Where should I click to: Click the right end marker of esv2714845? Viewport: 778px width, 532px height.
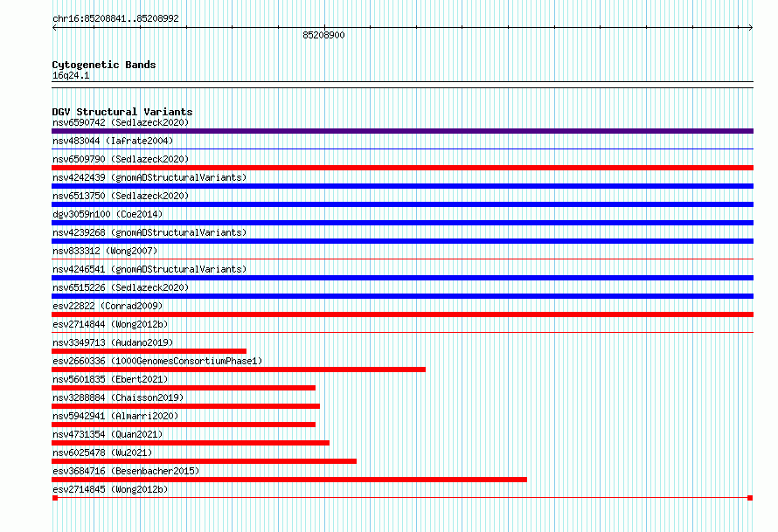pos(750,498)
